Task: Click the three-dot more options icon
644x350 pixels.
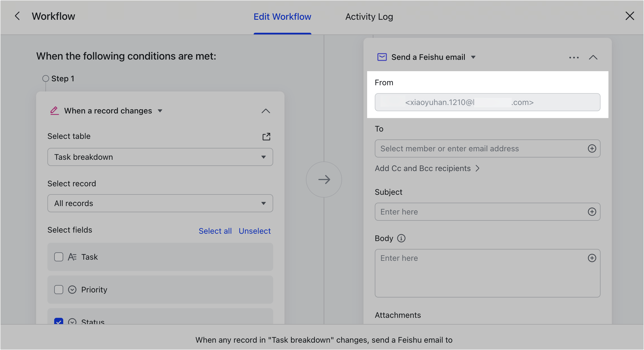Action: 574,58
